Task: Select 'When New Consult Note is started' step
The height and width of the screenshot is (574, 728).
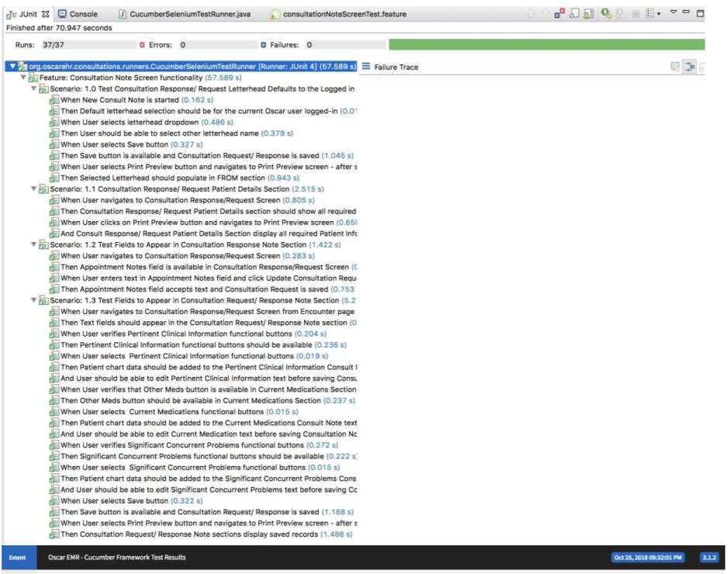Action: tap(119, 100)
